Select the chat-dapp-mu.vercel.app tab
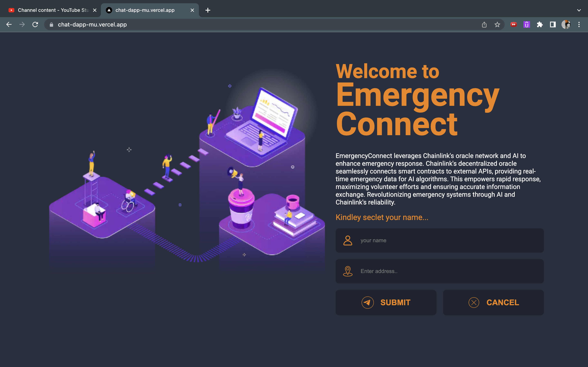The height and width of the screenshot is (367, 588). coord(145,10)
